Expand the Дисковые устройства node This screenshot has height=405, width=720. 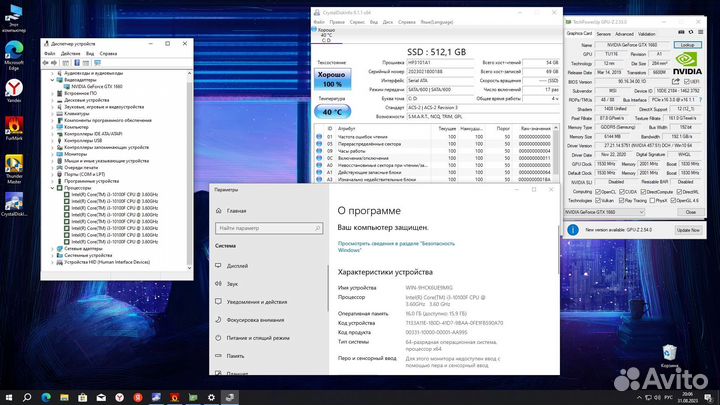coord(52,100)
